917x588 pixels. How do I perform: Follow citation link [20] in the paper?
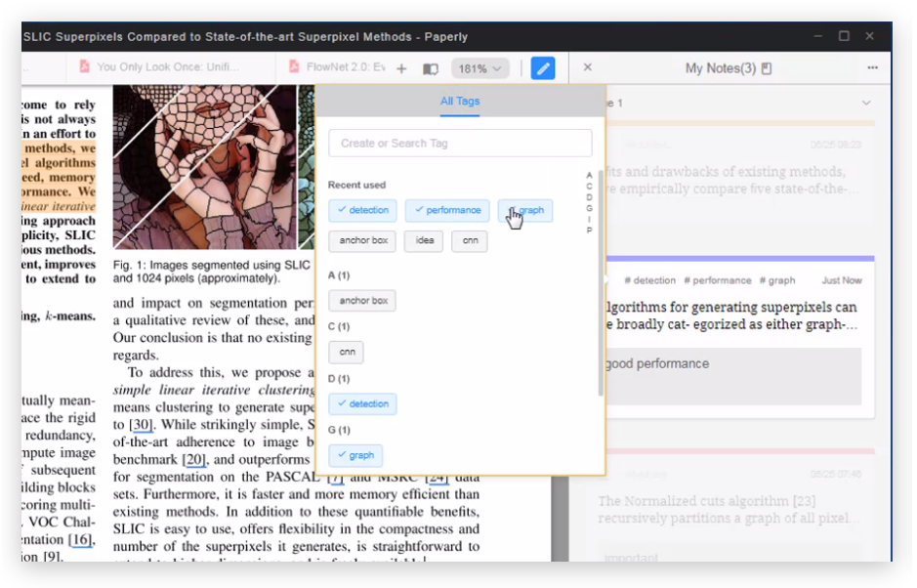tap(193, 460)
